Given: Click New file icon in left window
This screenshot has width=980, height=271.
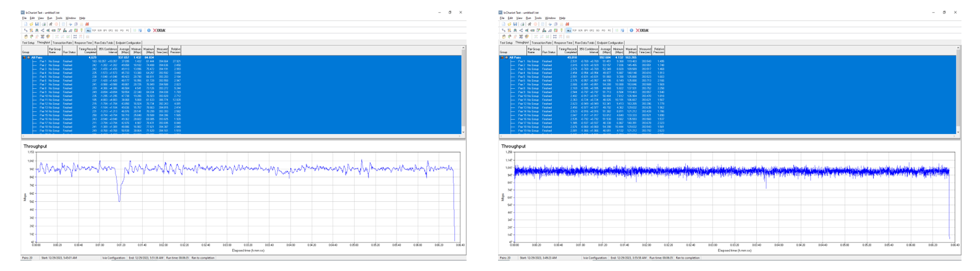Looking at the screenshot, I should pyautogui.click(x=26, y=24).
